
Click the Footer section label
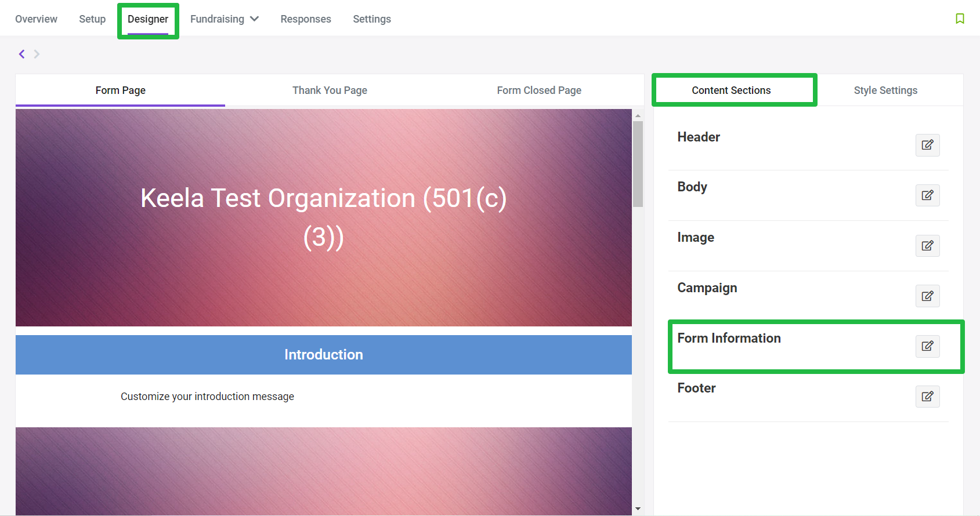[x=696, y=388]
